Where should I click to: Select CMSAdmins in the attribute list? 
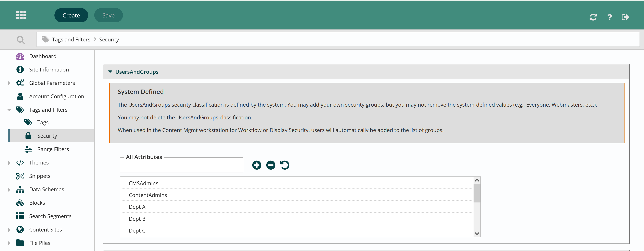pos(143,183)
